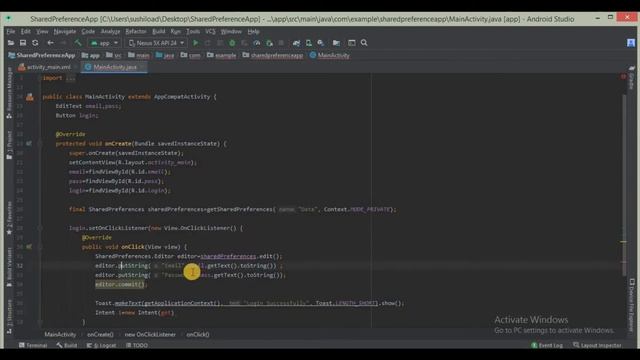Click the layout window icon before Search
The image size is (640, 360).
(351, 43)
